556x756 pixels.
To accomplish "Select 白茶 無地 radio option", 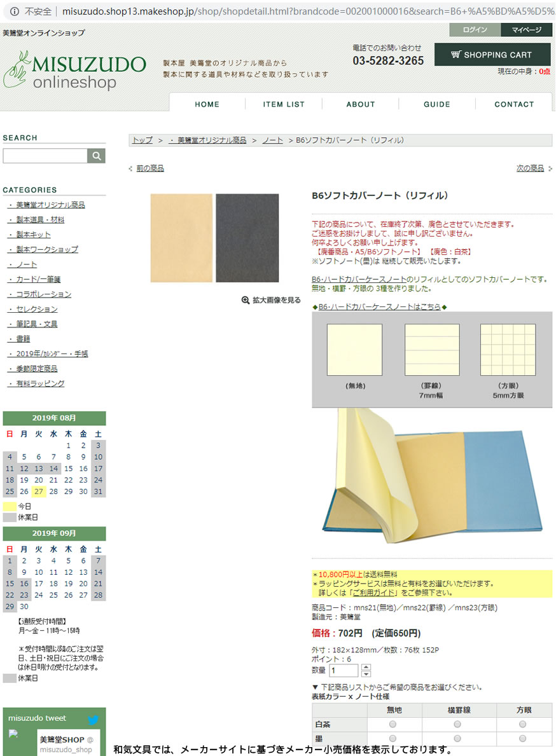I will (x=393, y=724).
